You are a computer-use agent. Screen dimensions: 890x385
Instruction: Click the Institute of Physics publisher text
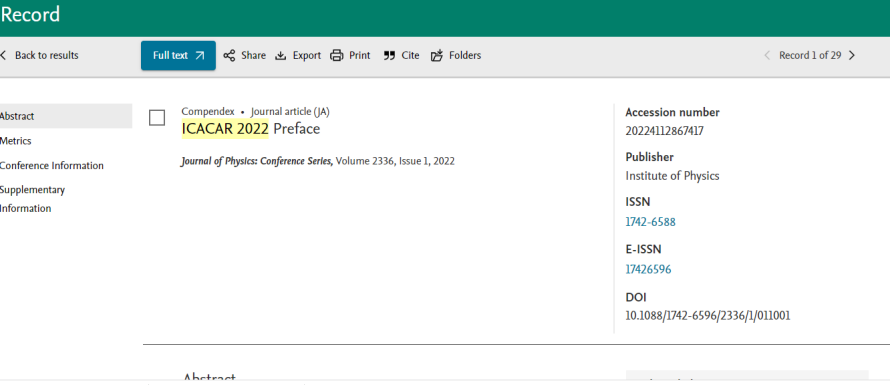click(x=673, y=176)
